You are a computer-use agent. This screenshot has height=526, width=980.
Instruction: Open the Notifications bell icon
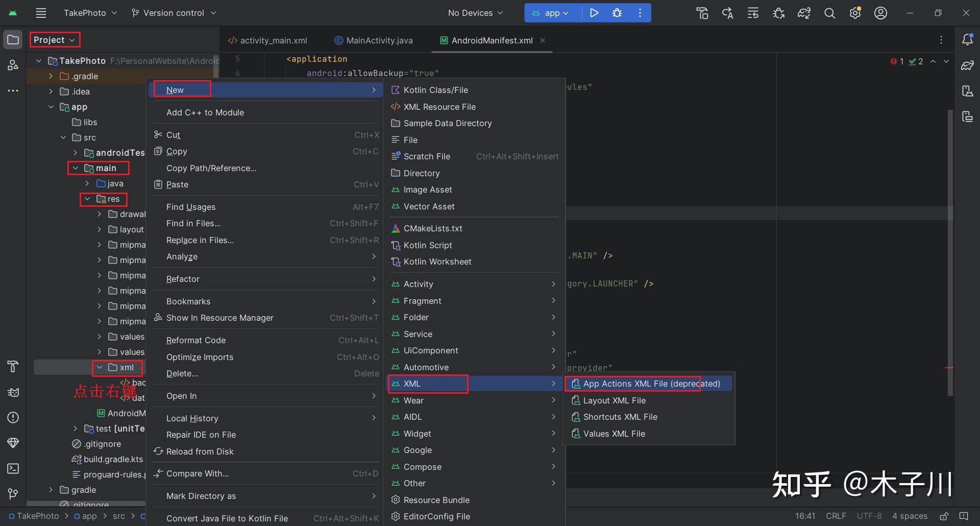click(968, 39)
